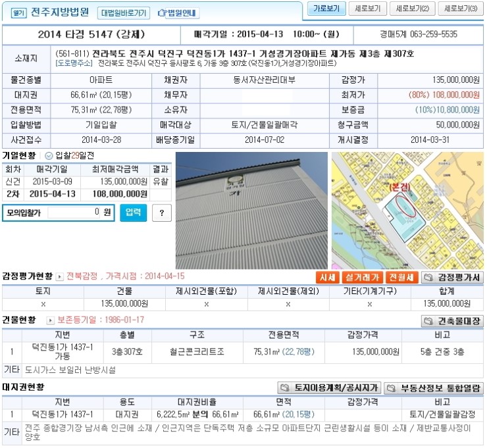
Task: Click the minimum price (80%) 108,000,000원
Action: click(x=444, y=95)
